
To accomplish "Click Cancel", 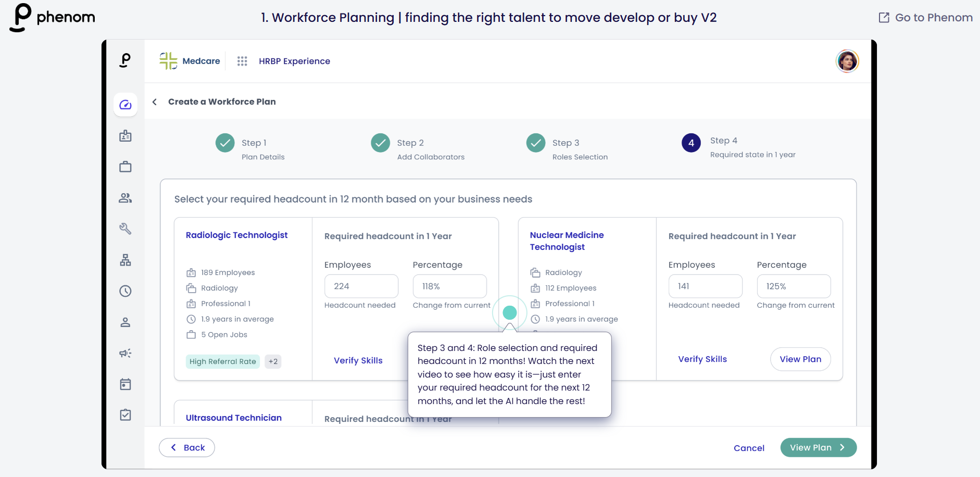I will pos(749,448).
